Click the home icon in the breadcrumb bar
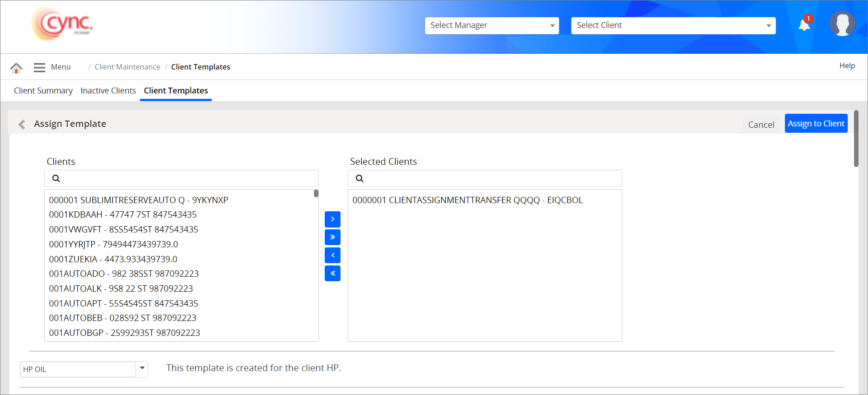868x395 pixels. tap(16, 68)
